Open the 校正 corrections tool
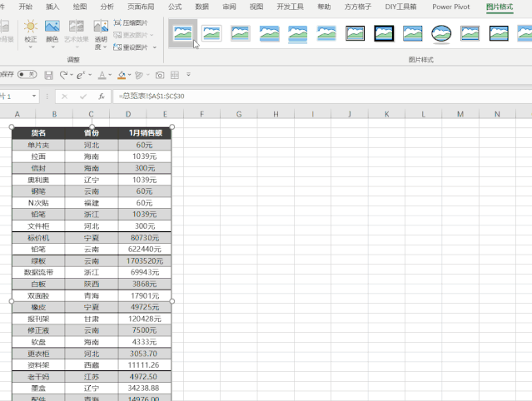532x401 pixels. tap(30, 35)
